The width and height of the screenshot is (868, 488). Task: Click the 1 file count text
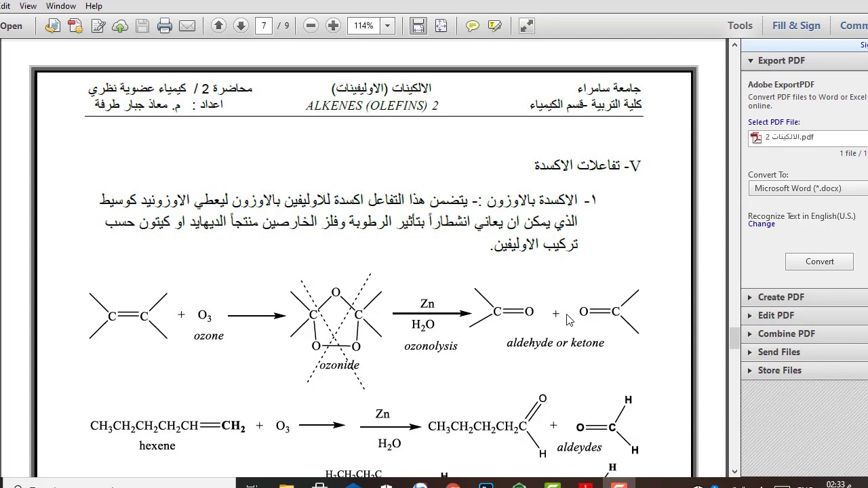coord(853,154)
